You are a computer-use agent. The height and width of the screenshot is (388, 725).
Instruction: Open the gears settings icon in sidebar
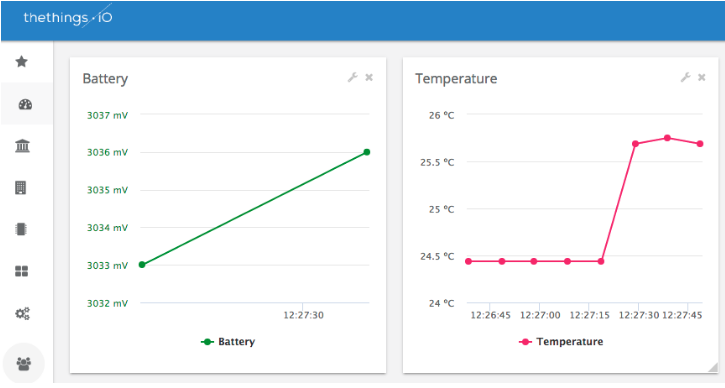[23, 314]
